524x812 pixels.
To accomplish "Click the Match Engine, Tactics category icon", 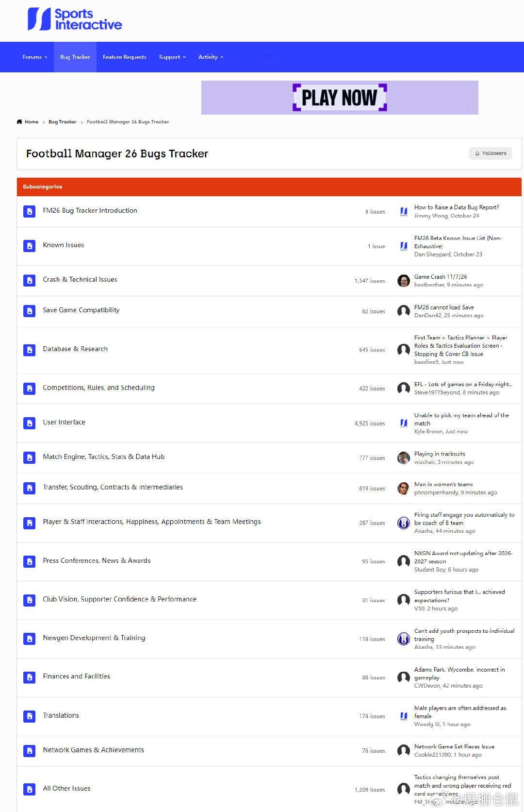I will [30, 457].
